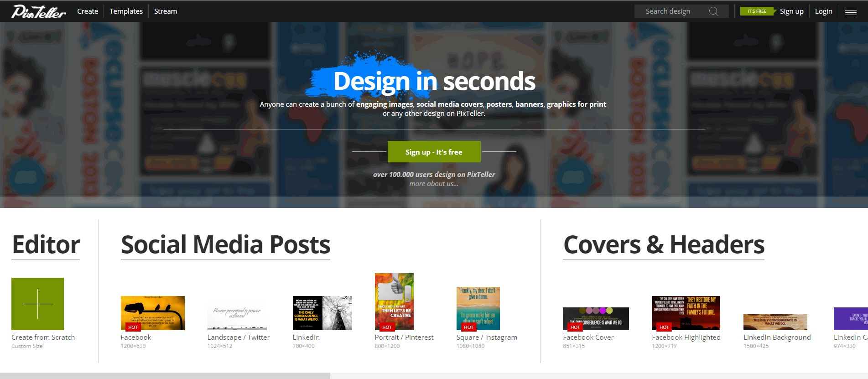Click the Sign up link in header
The image size is (868, 379).
click(x=791, y=11)
